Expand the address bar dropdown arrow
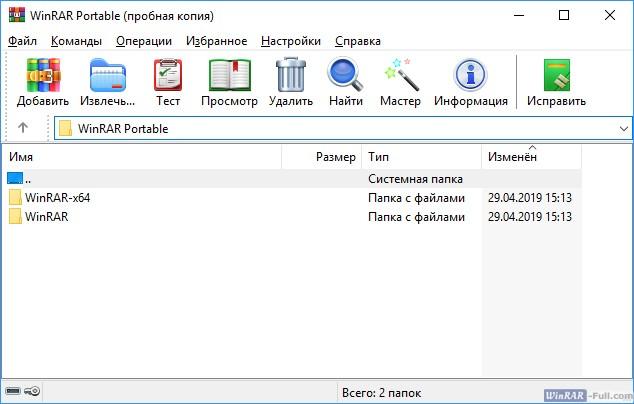The height and width of the screenshot is (404, 634). coord(623,129)
